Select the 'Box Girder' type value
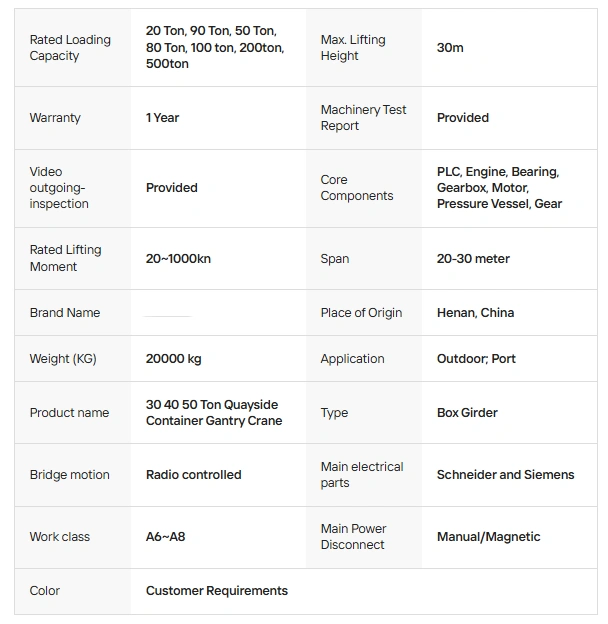608x624 pixels. (467, 413)
